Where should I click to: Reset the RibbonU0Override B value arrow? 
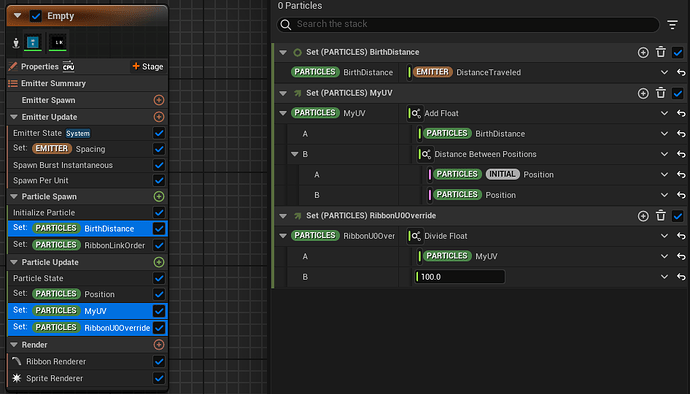pos(681,277)
